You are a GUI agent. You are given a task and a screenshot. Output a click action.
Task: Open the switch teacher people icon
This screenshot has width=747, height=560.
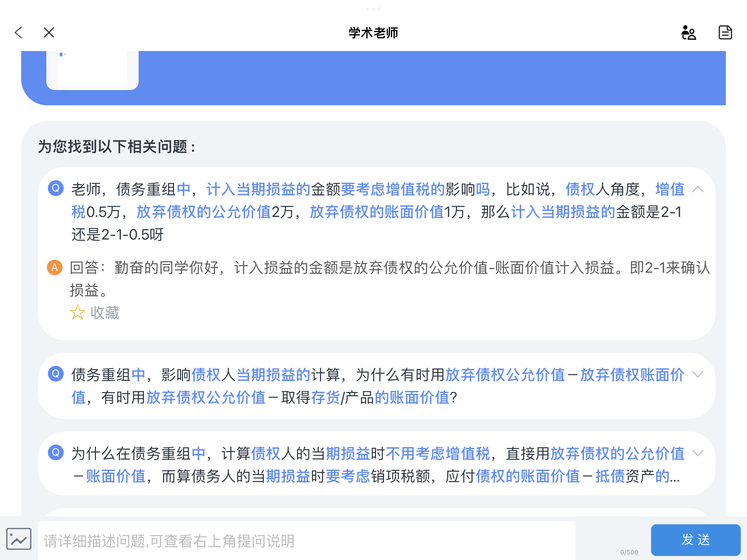tap(688, 33)
